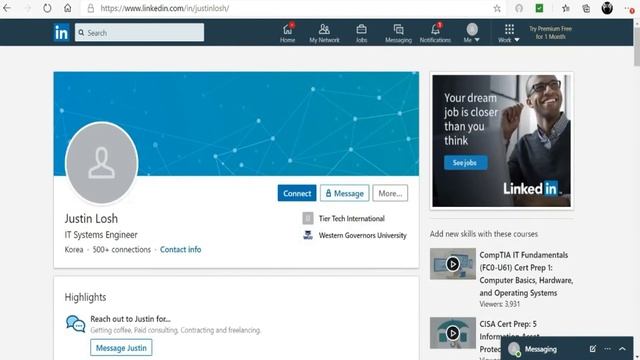Open Messaging overlay header

(x=567, y=349)
